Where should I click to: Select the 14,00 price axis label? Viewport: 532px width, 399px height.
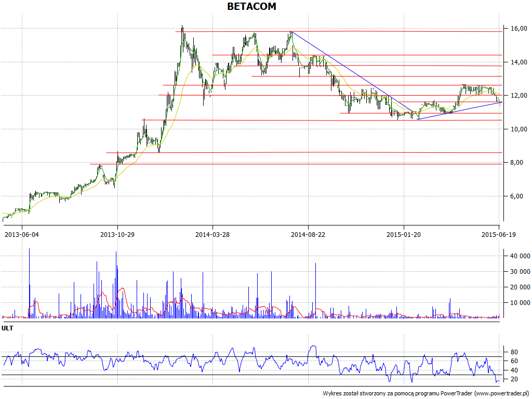[519, 62]
